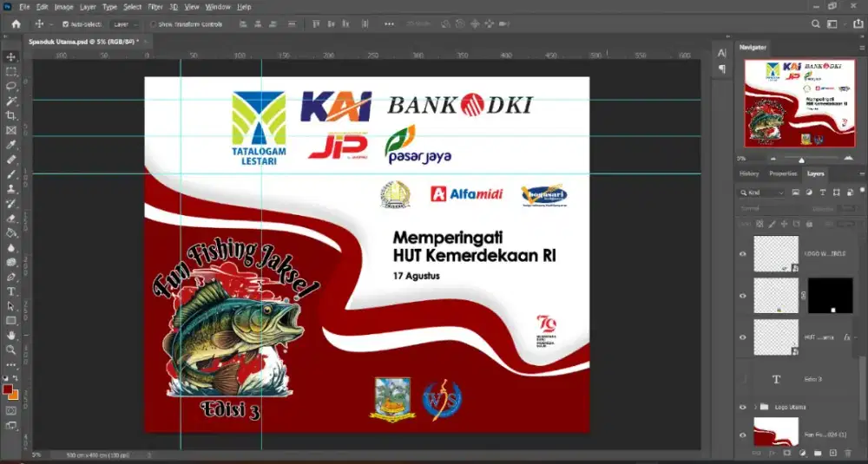This screenshot has height=464, width=868.
Task: Select the Pen tool
Action: coord(10,277)
